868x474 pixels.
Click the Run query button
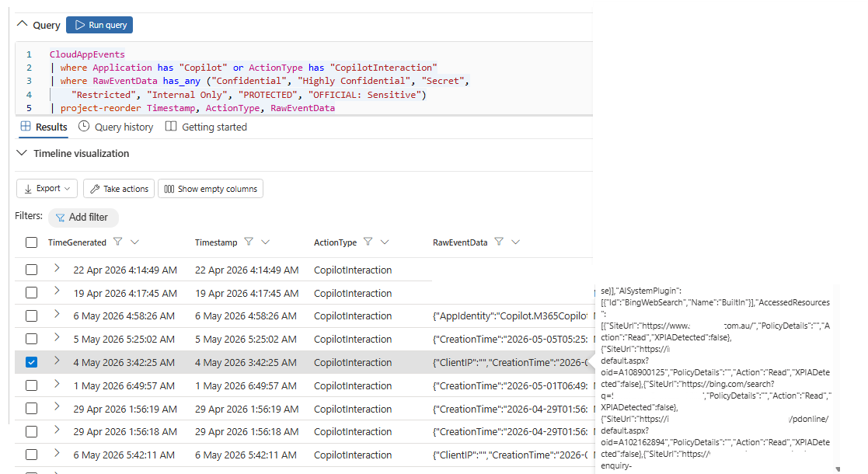coord(99,25)
